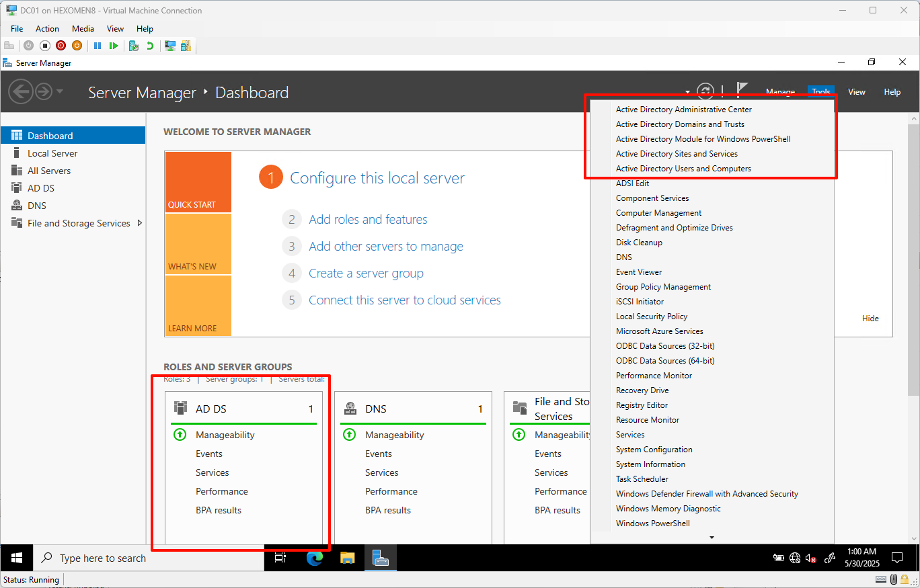The width and height of the screenshot is (920, 588).
Task: Open the Manage menu in Server Manager
Action: coord(780,92)
